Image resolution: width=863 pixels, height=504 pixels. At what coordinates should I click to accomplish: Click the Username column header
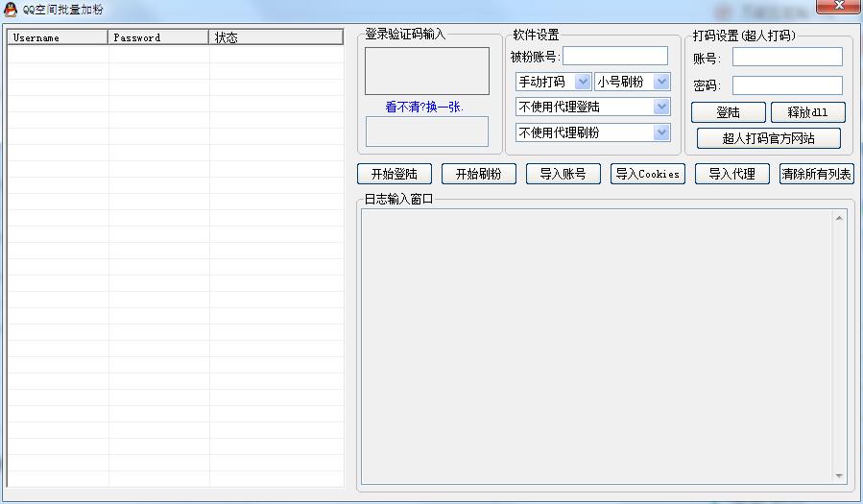[58, 37]
